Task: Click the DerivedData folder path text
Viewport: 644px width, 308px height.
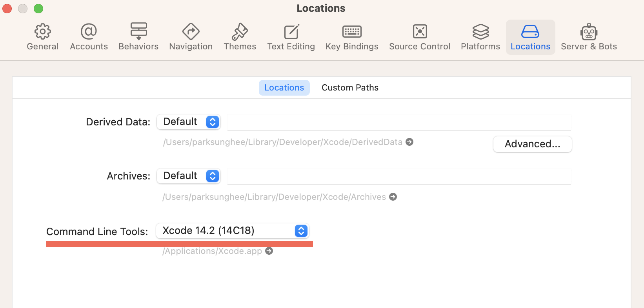Action: pos(283,142)
